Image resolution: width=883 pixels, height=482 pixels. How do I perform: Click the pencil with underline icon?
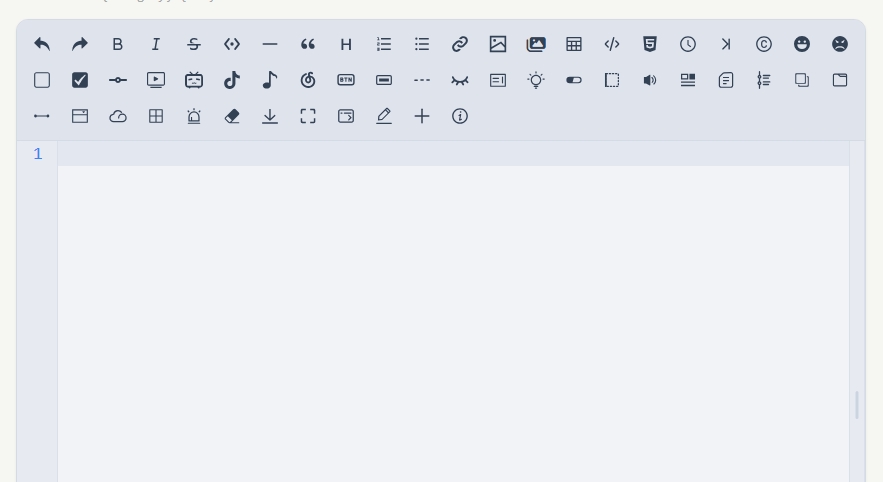pos(384,116)
